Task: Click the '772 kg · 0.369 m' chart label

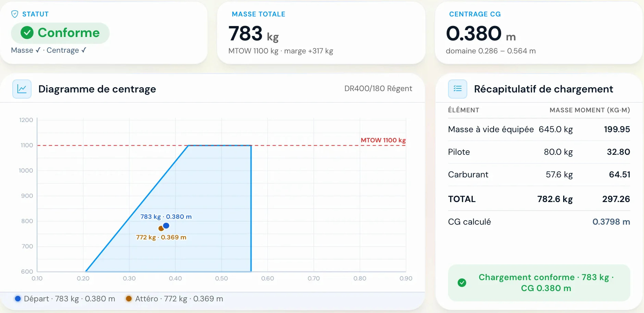Action: click(x=161, y=237)
